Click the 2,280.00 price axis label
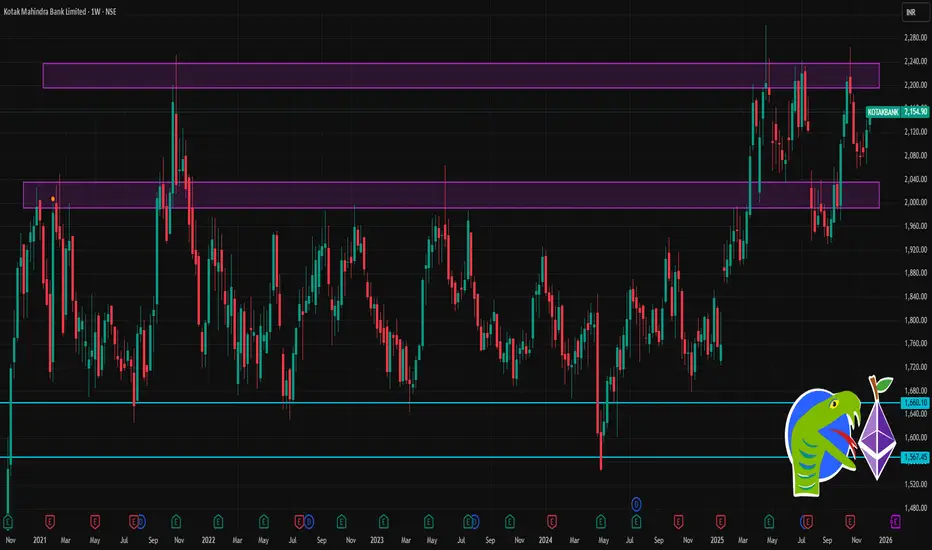This screenshot has width=932, height=550. [915, 37]
